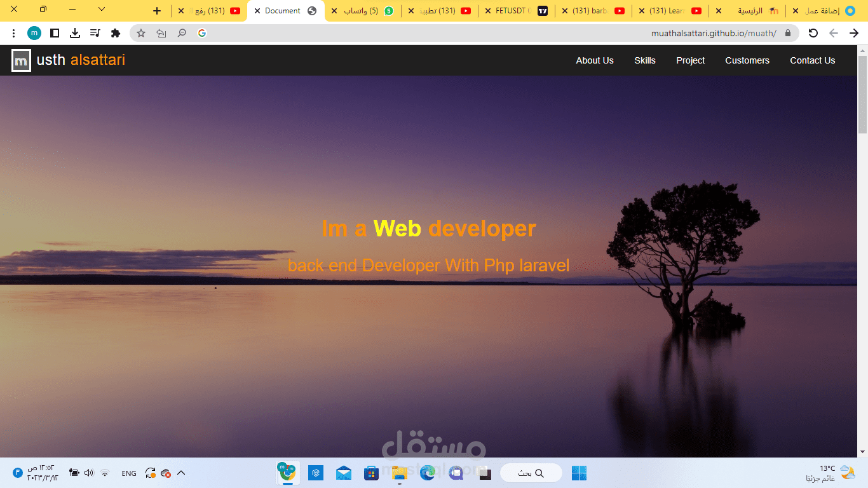
Task: Open the Chrome three-dot menu
Action: [x=14, y=33]
